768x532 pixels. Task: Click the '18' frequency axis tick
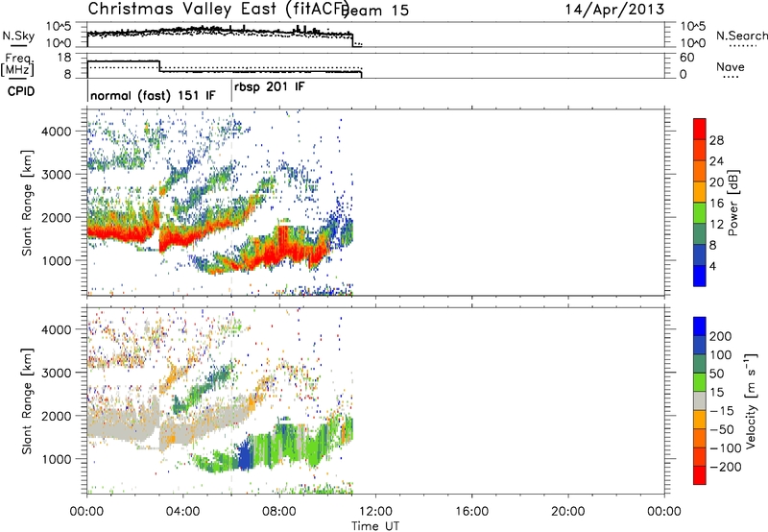tap(64, 58)
